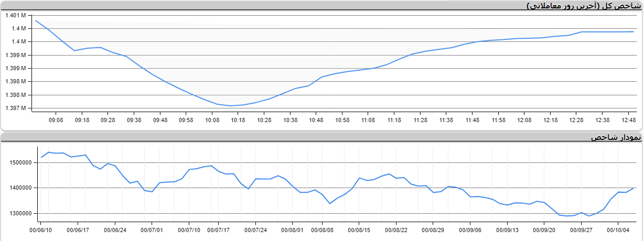Click the 1.401 M value axis label
The height and width of the screenshot is (241, 644).
[16, 15]
